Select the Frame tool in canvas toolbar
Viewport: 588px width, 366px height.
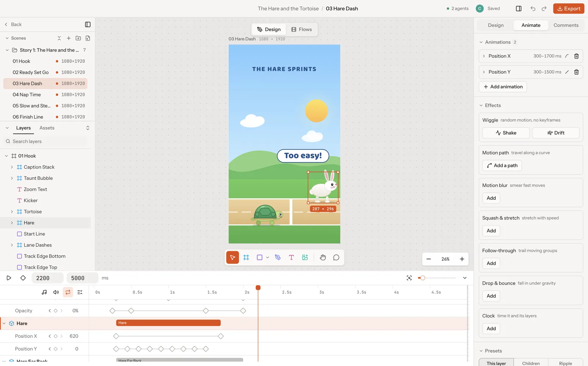click(246, 257)
